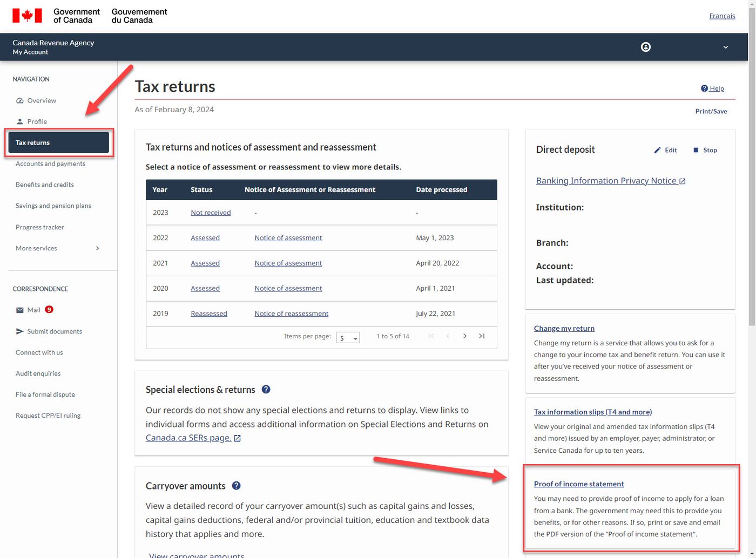Go to last page of table
The image size is (756, 558).
pos(482,336)
